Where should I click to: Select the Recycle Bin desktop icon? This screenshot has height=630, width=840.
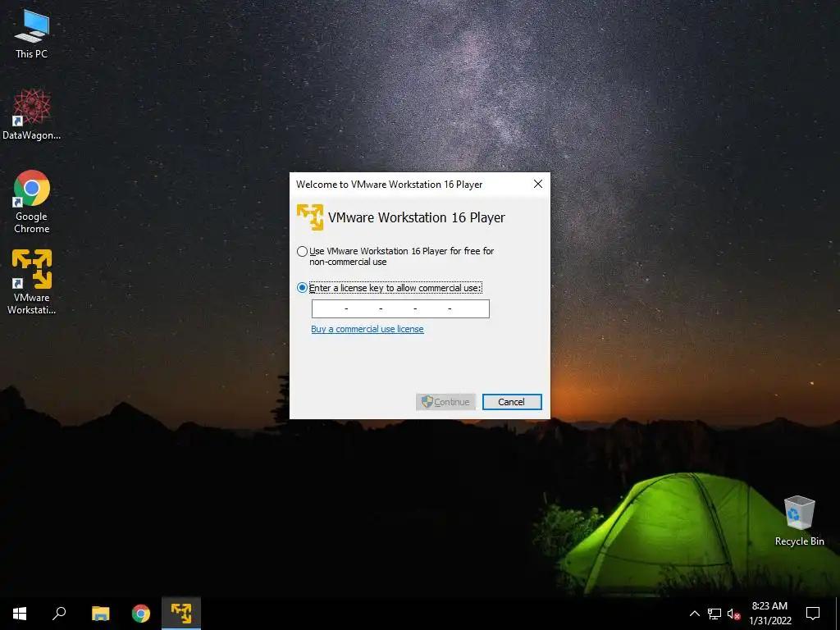pos(799,521)
